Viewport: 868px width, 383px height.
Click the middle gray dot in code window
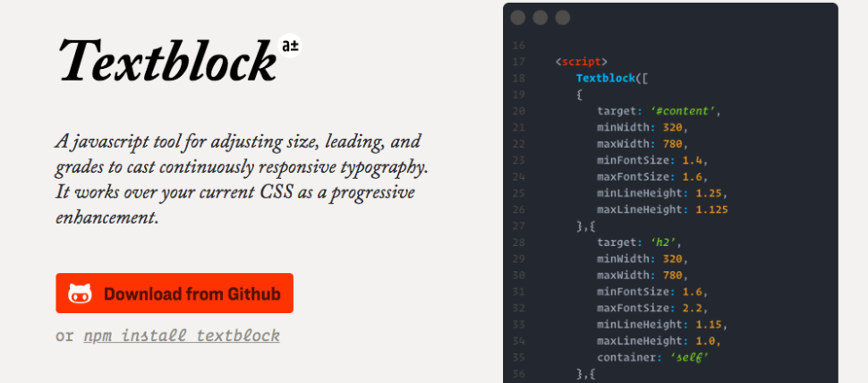point(540,18)
